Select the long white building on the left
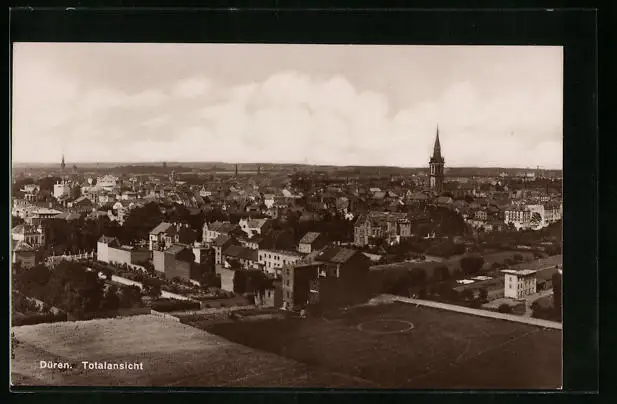The height and width of the screenshot is (404, 617). tap(120, 253)
